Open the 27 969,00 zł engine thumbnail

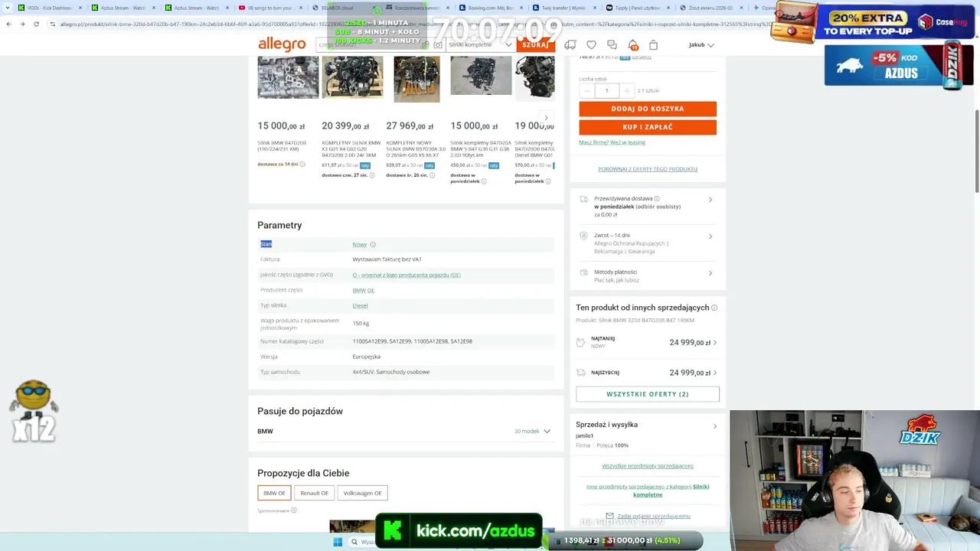pos(417,79)
